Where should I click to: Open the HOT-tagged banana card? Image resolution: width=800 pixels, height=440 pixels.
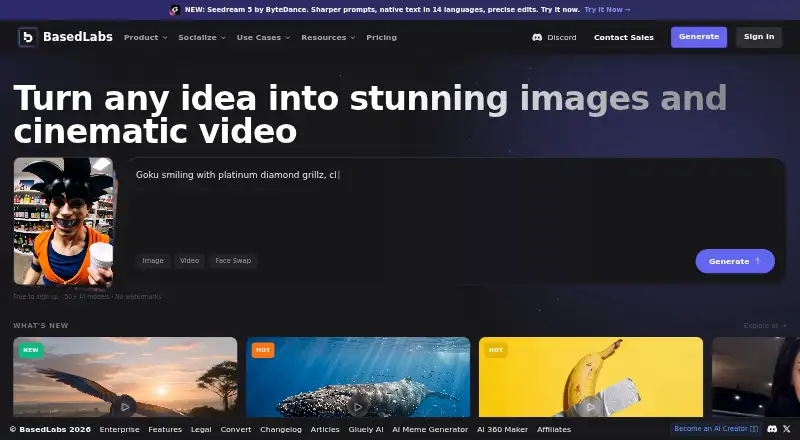pyautogui.click(x=591, y=377)
